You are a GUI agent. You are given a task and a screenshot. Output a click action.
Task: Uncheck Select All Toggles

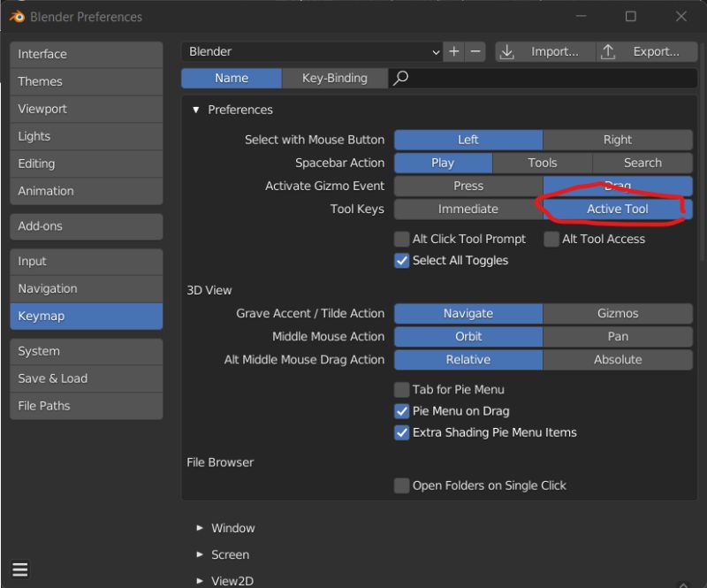tap(401, 260)
